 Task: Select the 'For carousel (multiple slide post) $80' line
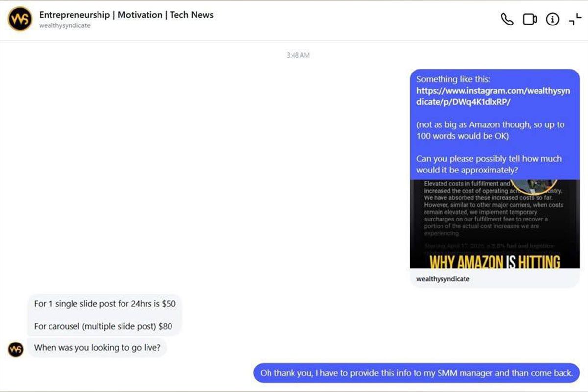tap(103, 326)
